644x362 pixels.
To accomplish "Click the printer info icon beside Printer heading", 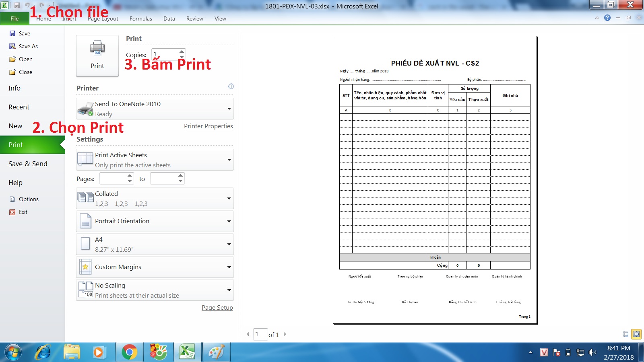I will tap(231, 86).
